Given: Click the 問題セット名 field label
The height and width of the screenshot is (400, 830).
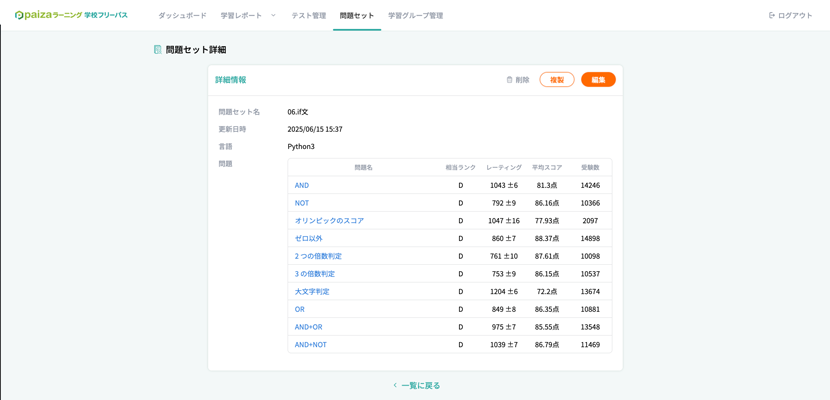Looking at the screenshot, I should coord(239,112).
